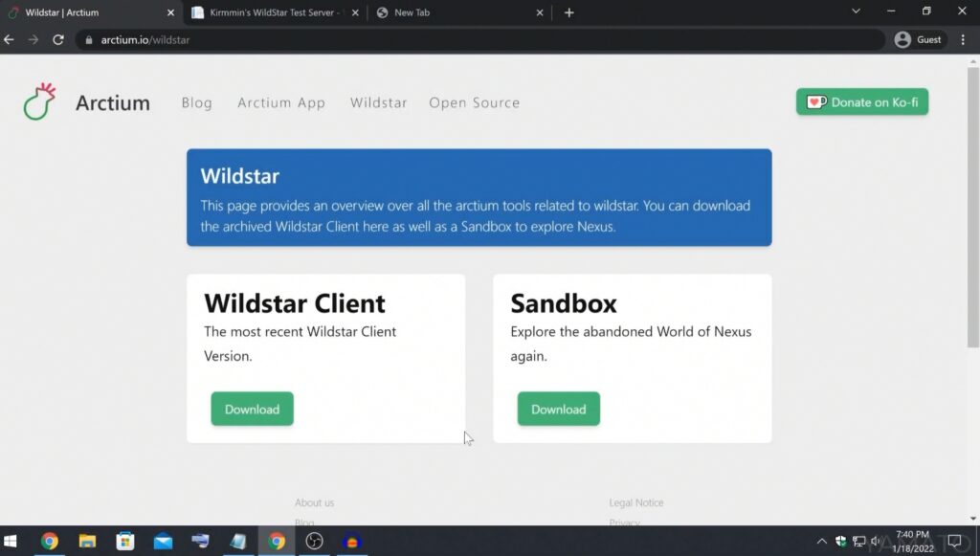This screenshot has width=980, height=556.
Task: Open OBS Studio from taskbar
Action: coord(314,541)
